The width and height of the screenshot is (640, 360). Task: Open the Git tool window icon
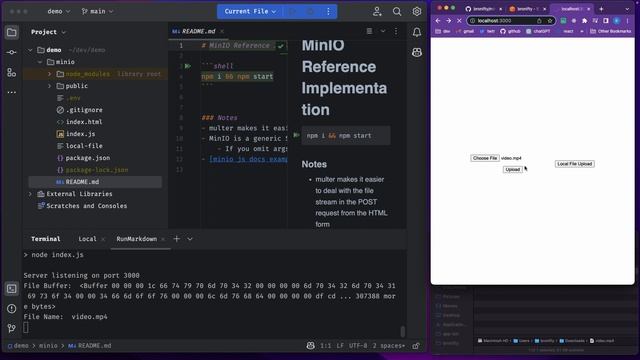[11, 328]
